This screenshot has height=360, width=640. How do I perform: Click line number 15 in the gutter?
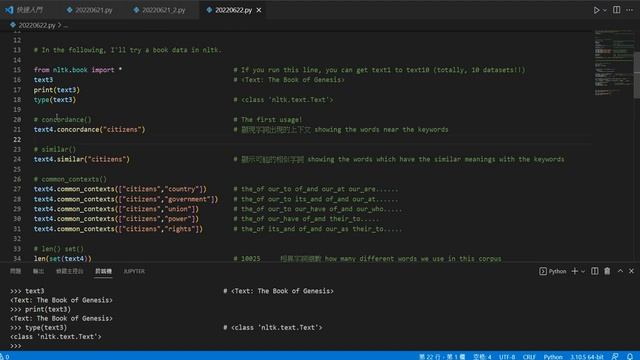pos(17,70)
